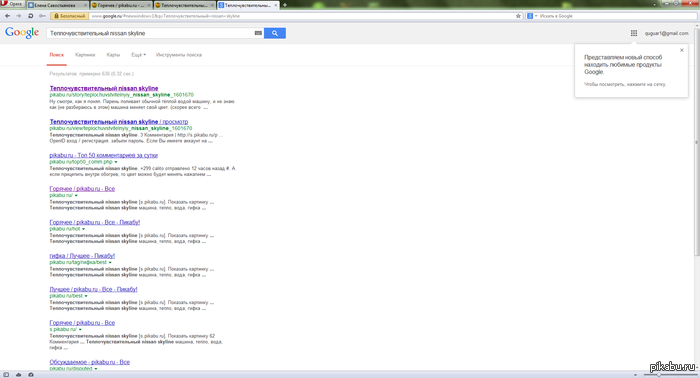Expand the Ещё dropdown menu

click(138, 55)
